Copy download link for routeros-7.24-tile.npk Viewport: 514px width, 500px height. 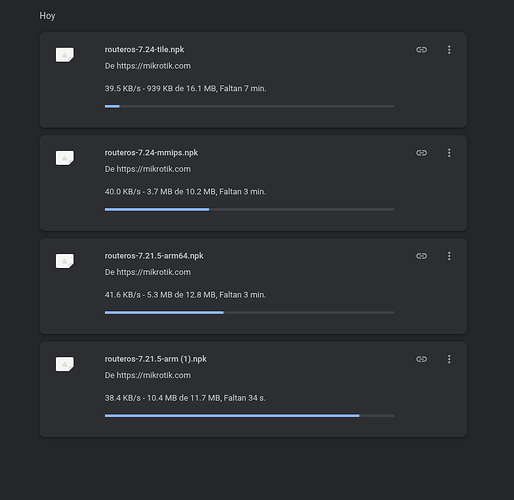pyautogui.click(x=421, y=50)
